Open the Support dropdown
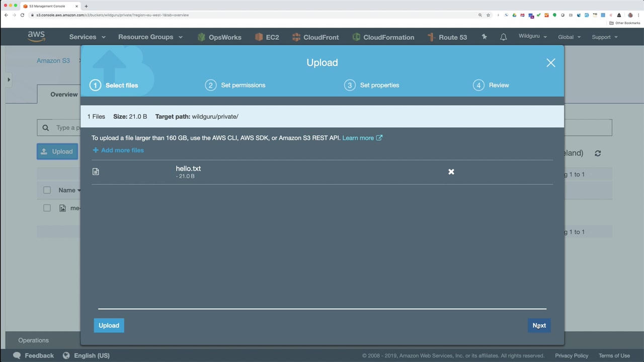Image resolution: width=644 pixels, height=362 pixels. click(x=605, y=37)
